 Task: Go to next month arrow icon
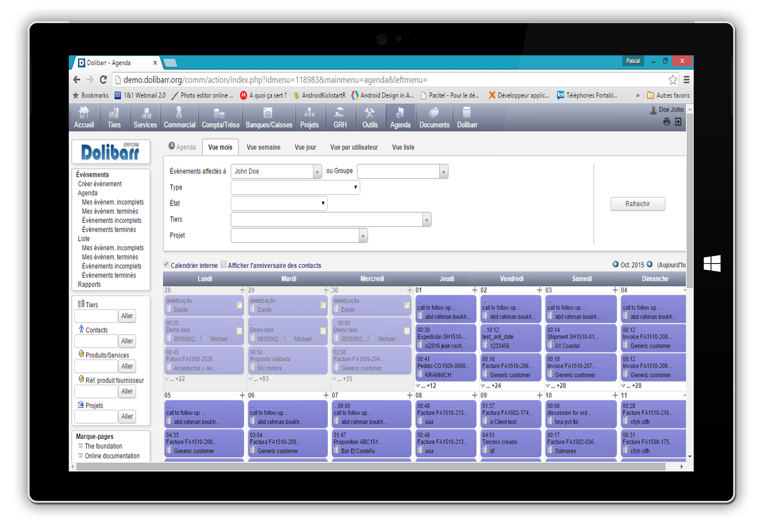coord(650,264)
